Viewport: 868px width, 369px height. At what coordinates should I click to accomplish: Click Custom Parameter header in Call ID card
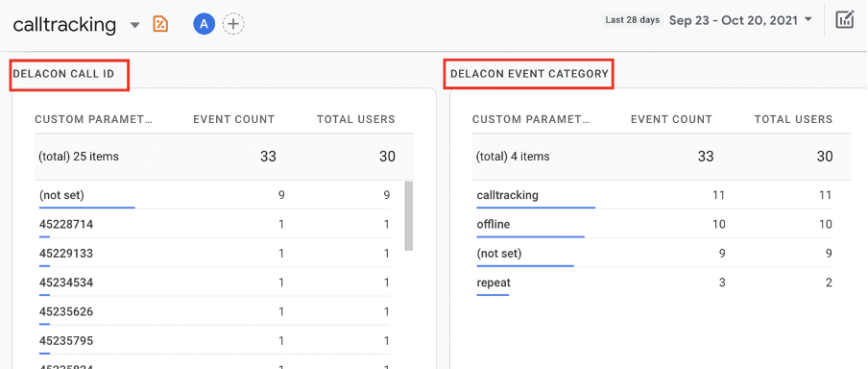click(93, 119)
